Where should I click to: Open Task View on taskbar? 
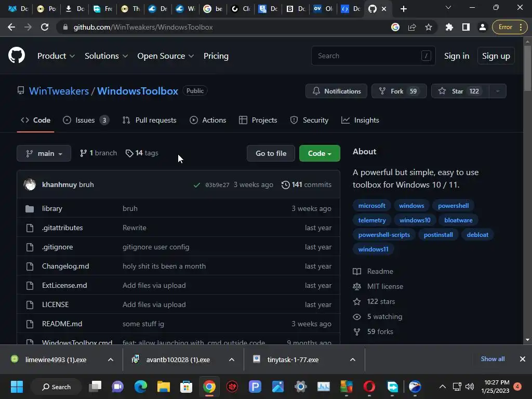tap(95, 387)
